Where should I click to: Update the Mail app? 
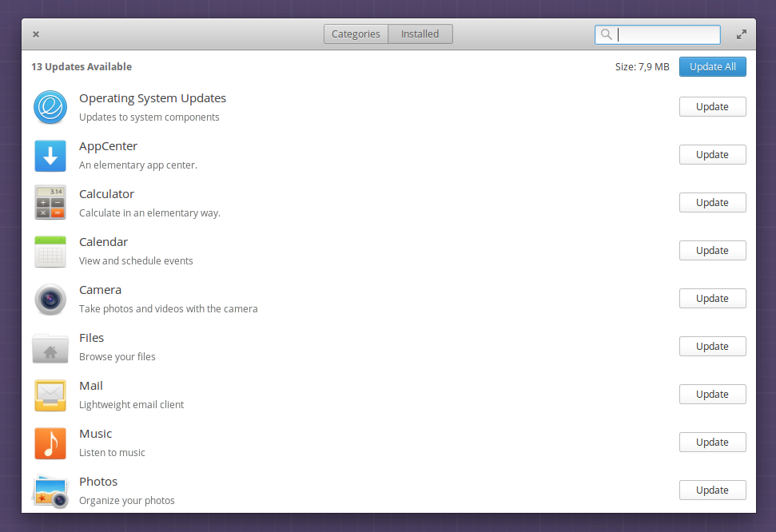click(x=712, y=395)
